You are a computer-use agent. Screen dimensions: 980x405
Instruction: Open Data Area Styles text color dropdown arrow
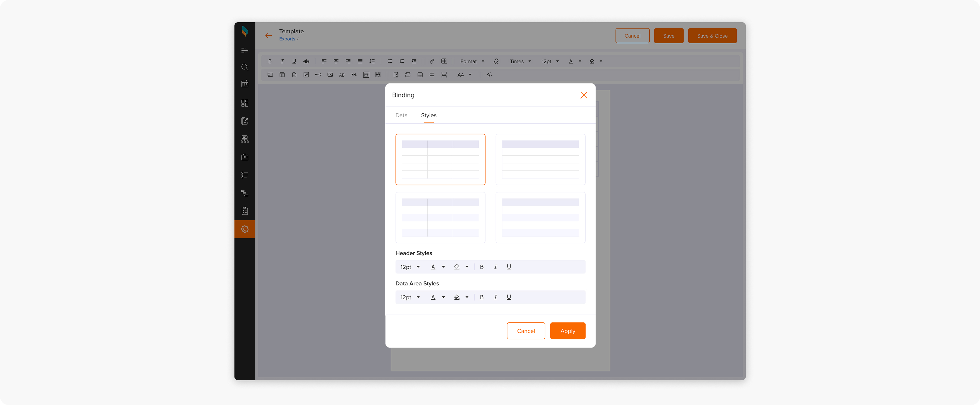pyautogui.click(x=443, y=297)
